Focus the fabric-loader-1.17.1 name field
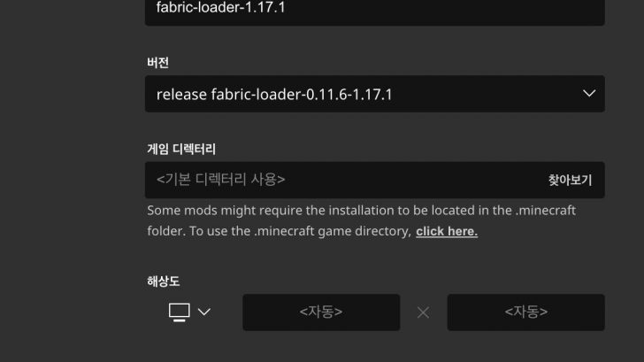 [374, 11]
